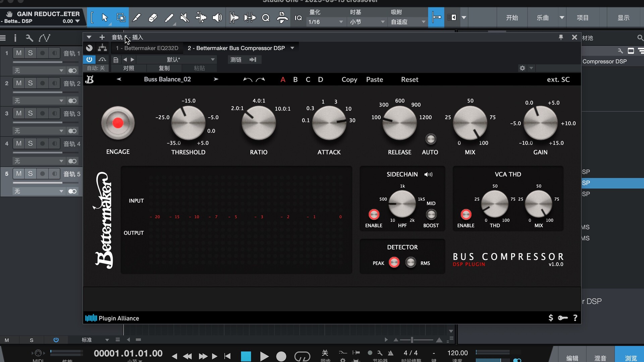Toggle the MID BOOST button
The width and height of the screenshot is (644, 362).
click(431, 214)
